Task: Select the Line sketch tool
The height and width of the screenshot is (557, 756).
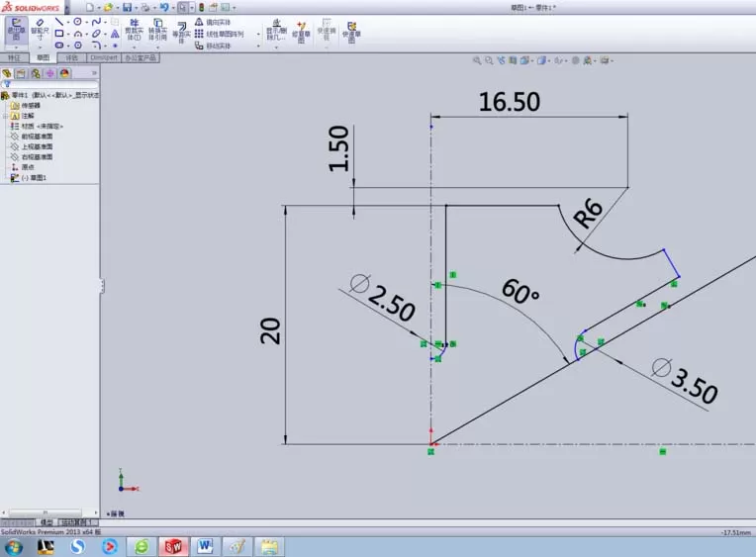Action: point(58,22)
